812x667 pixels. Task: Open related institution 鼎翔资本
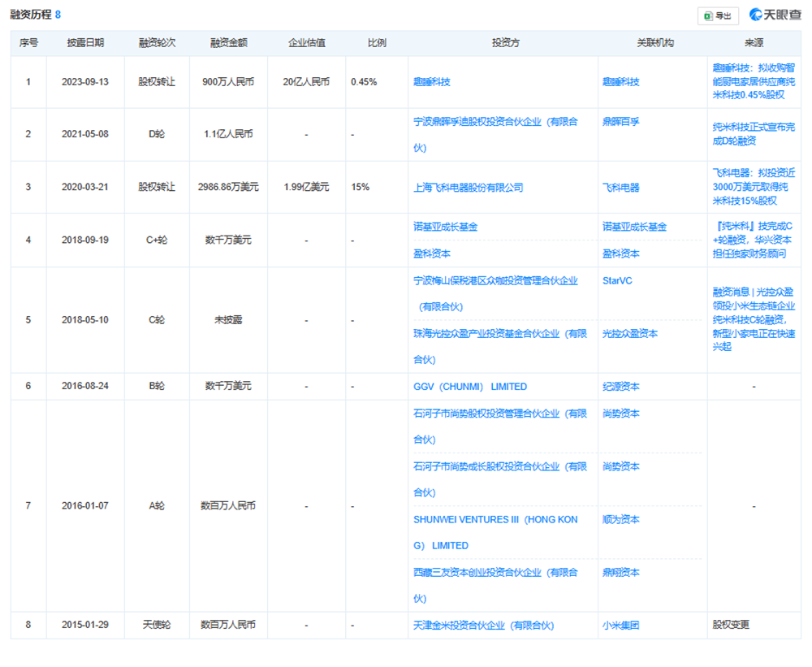click(621, 572)
